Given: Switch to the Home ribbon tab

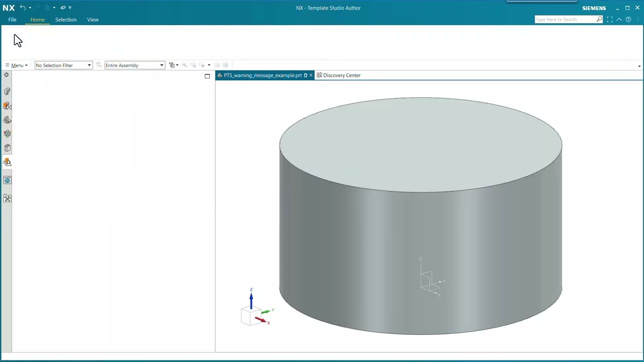Looking at the screenshot, I should coord(37,20).
